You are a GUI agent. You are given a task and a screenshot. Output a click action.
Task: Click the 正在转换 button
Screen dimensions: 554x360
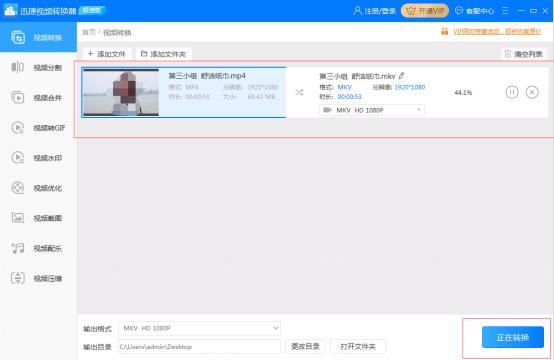click(x=513, y=337)
